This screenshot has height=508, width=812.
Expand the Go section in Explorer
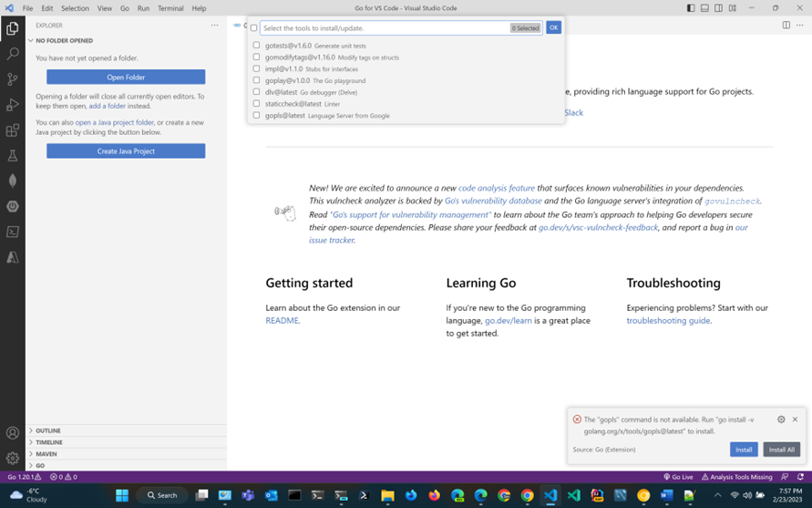[126, 465]
